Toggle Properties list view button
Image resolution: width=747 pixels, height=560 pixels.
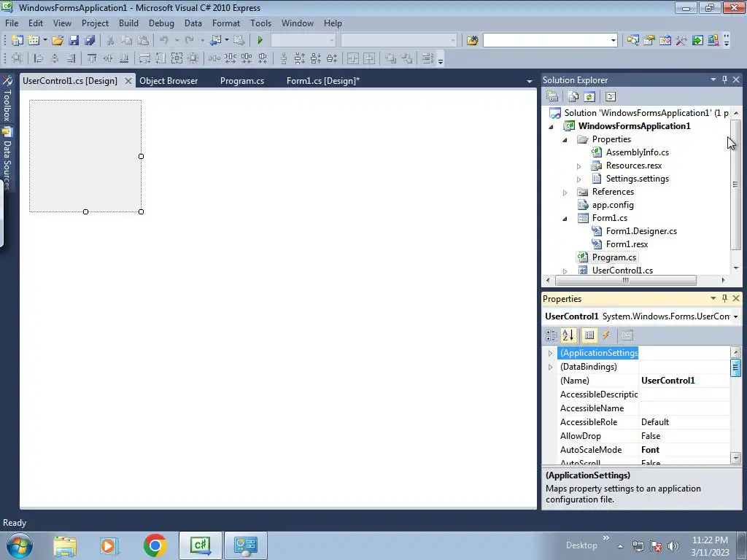pos(589,335)
